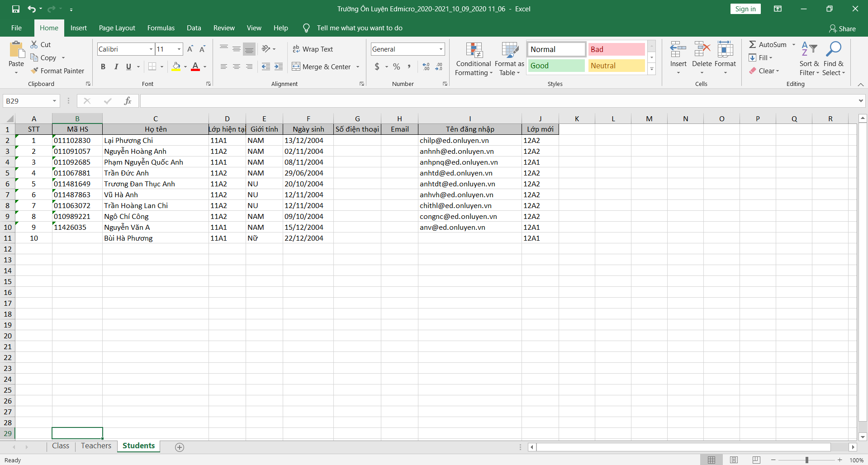Open the Page Layout ribbon tab
The width and height of the screenshot is (868, 465).
coord(117,28)
